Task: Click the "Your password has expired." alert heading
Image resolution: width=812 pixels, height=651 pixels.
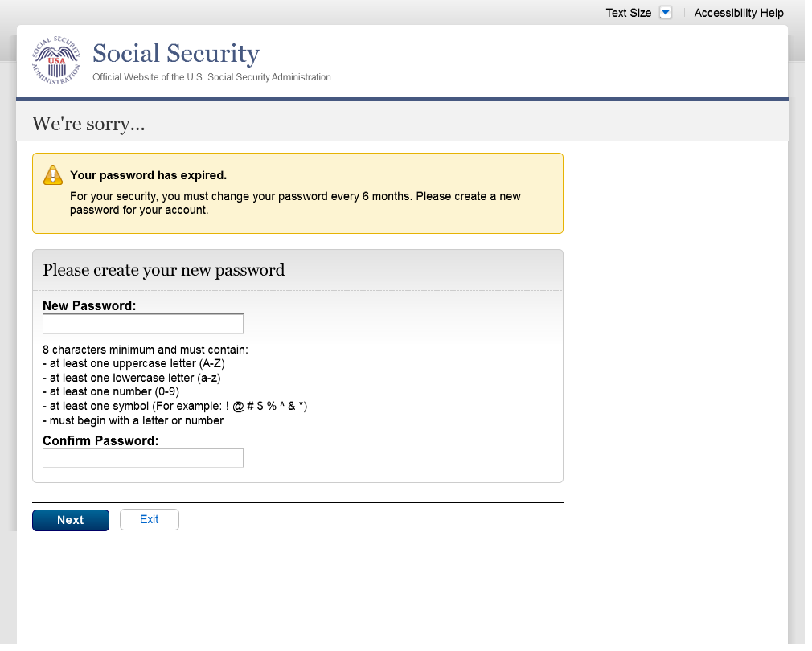Action: click(149, 175)
